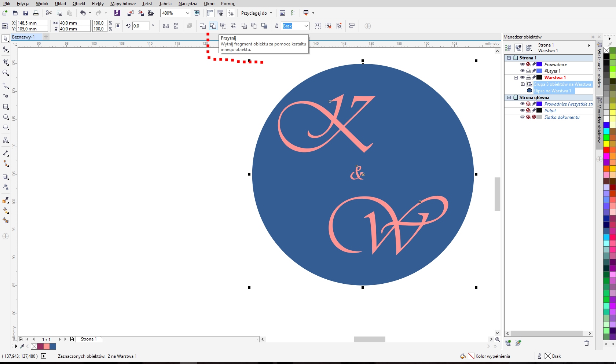The height and width of the screenshot is (364, 616).
Task: Click the Przytnij (Trim) shaping button
Action: (x=213, y=26)
